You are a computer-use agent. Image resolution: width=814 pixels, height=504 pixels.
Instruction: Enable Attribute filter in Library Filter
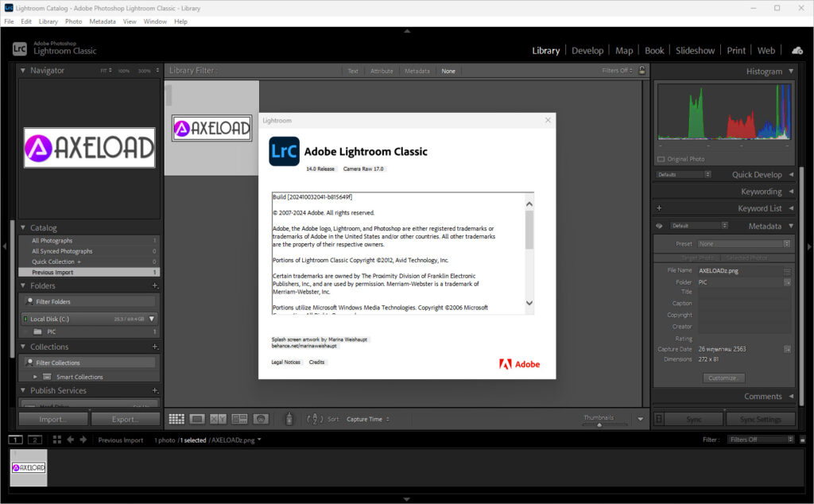click(x=382, y=71)
